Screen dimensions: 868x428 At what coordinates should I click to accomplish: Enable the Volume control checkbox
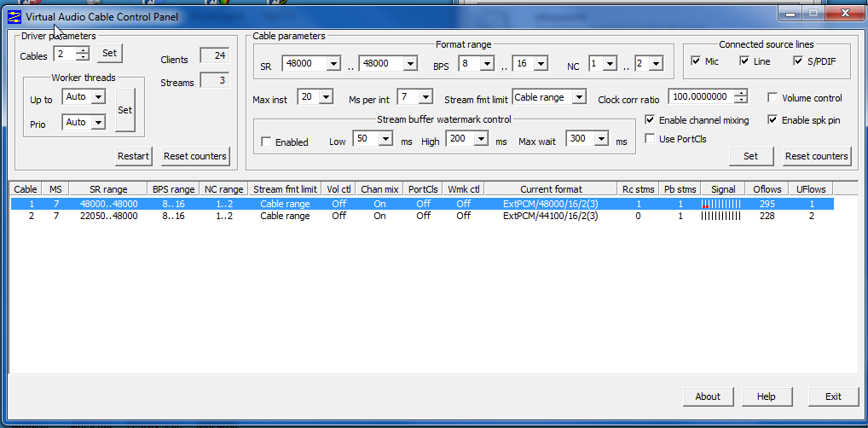pos(773,98)
